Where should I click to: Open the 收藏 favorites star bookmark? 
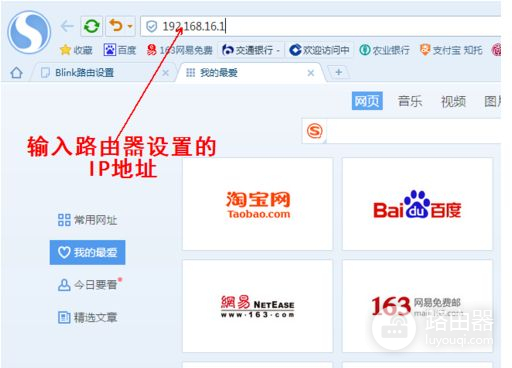(76, 50)
